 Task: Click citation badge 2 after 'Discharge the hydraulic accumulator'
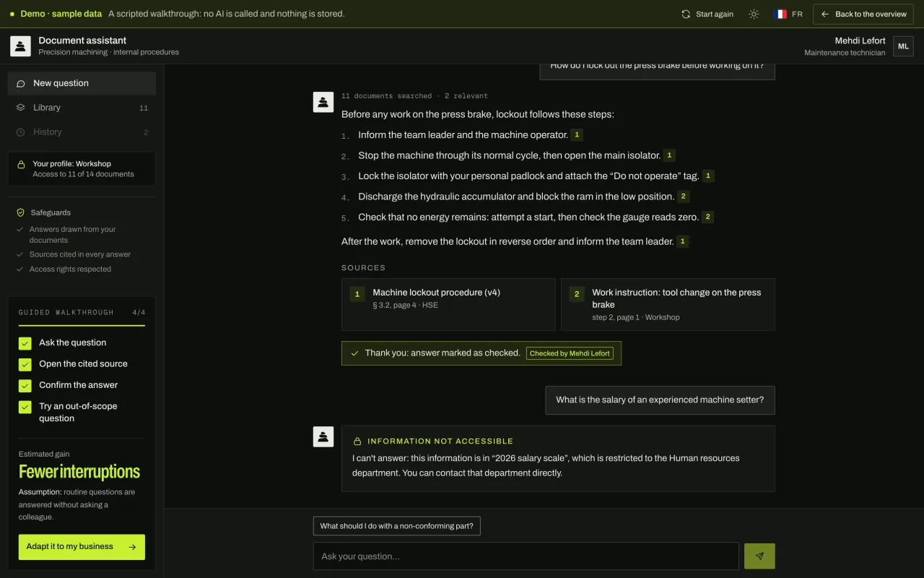click(x=684, y=196)
